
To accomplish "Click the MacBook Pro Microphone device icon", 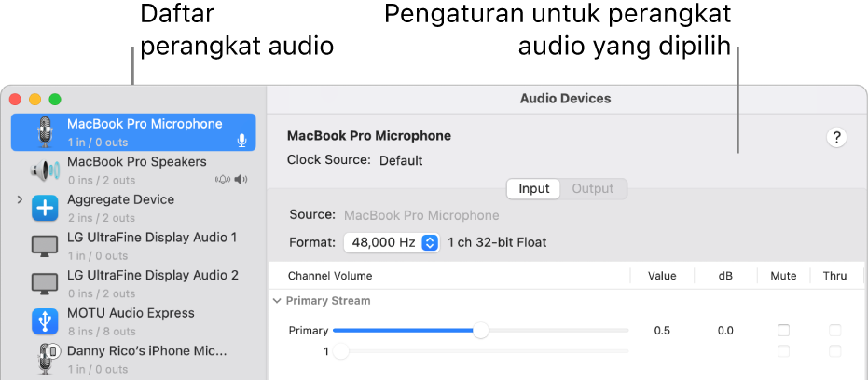I will pyautogui.click(x=45, y=132).
